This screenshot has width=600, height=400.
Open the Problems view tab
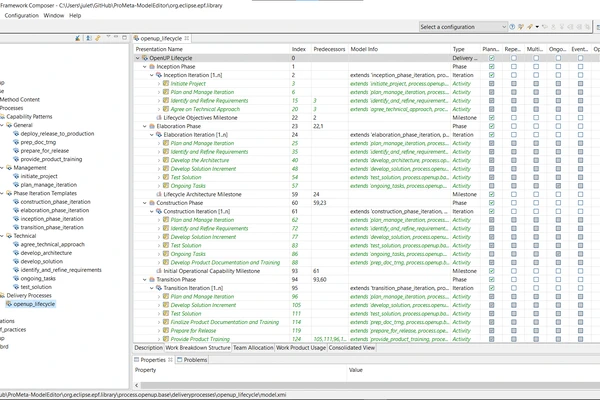[194, 359]
